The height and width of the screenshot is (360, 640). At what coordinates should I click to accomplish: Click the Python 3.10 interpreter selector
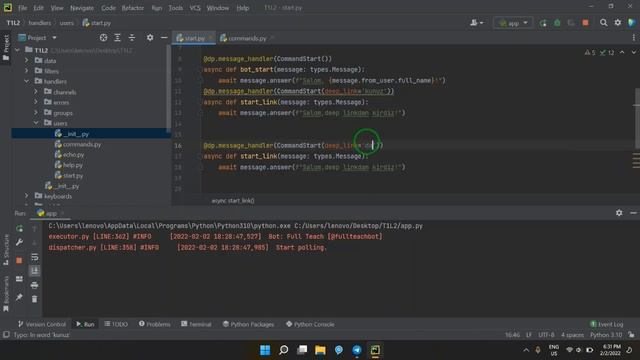coord(606,335)
